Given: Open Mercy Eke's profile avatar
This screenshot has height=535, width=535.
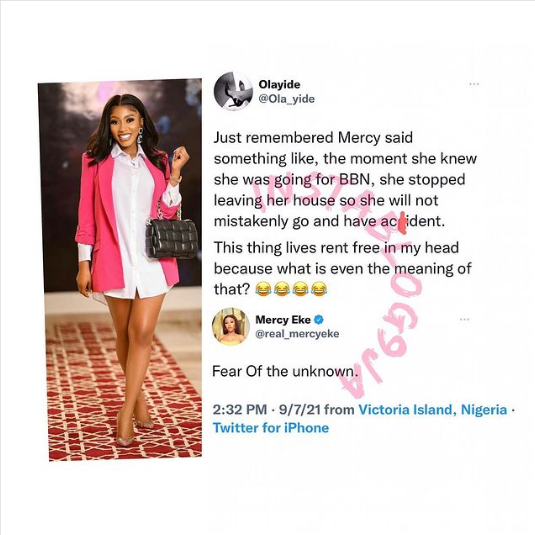Looking at the screenshot, I should pos(231,327).
